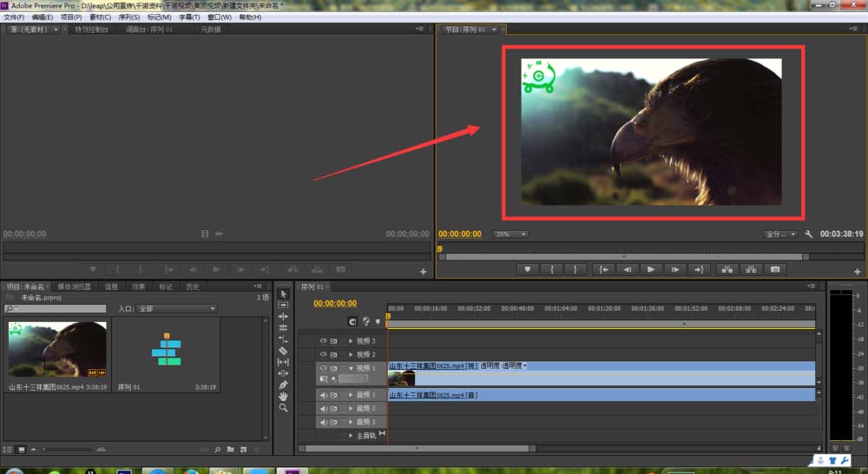
Task: Step forward one frame in Program monitor
Action: 674,270
